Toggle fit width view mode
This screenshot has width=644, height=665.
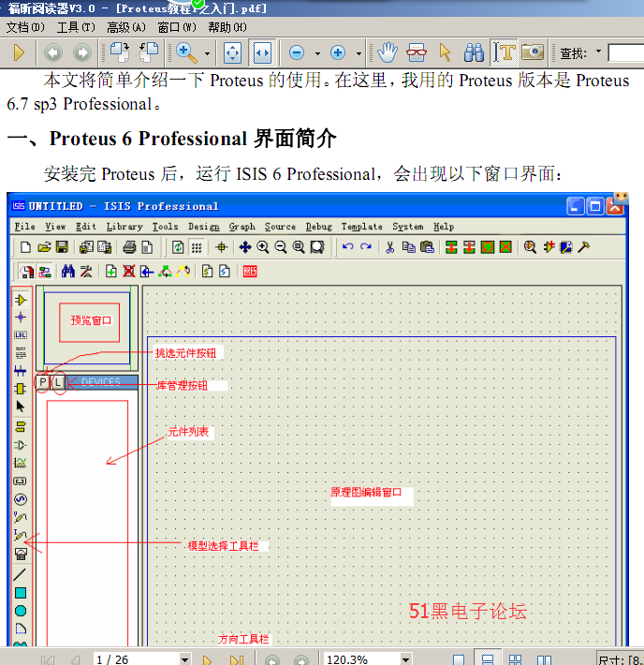262,53
